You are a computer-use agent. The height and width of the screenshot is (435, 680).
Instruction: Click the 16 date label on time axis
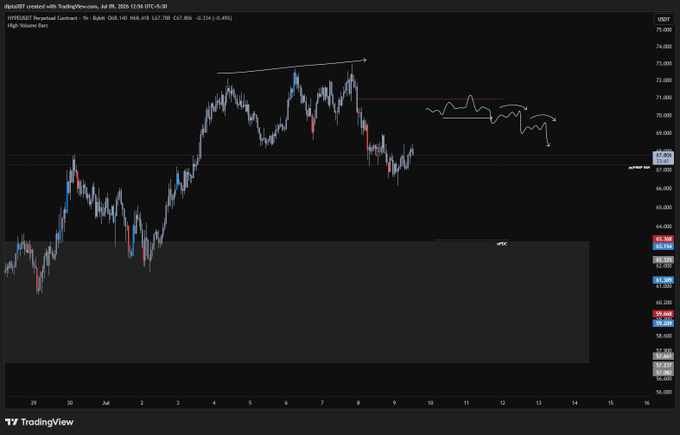(x=647, y=403)
